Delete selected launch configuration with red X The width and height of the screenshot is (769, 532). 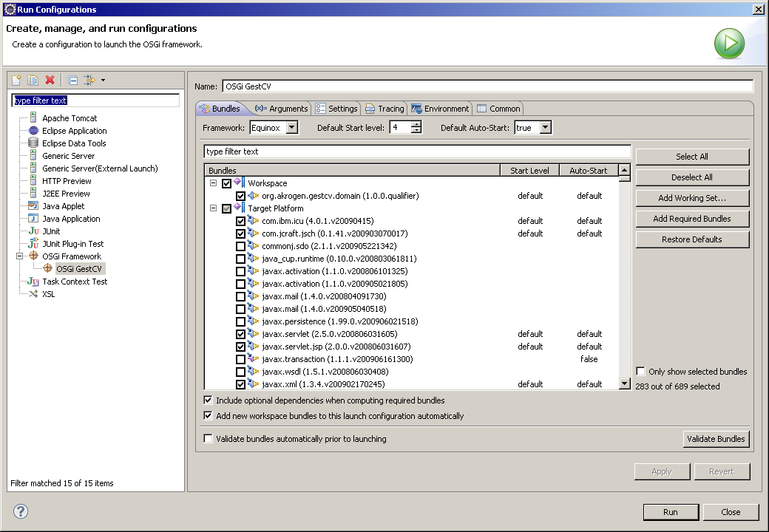(50, 80)
